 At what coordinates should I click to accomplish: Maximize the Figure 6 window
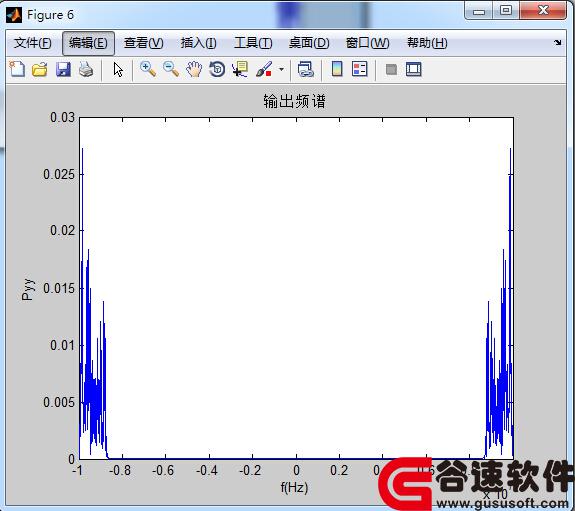pyautogui.click(x=506, y=11)
